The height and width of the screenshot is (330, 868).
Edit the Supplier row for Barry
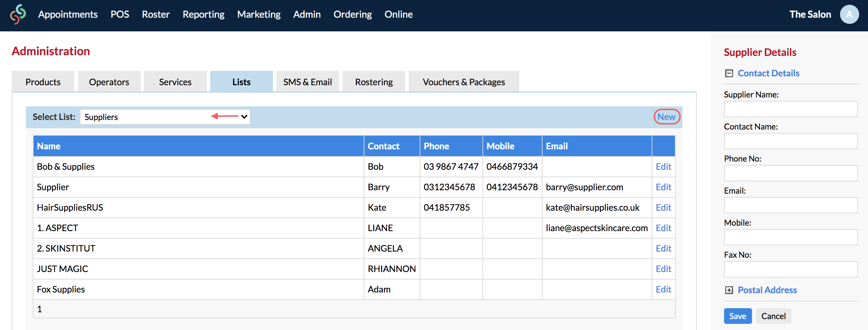tap(663, 187)
